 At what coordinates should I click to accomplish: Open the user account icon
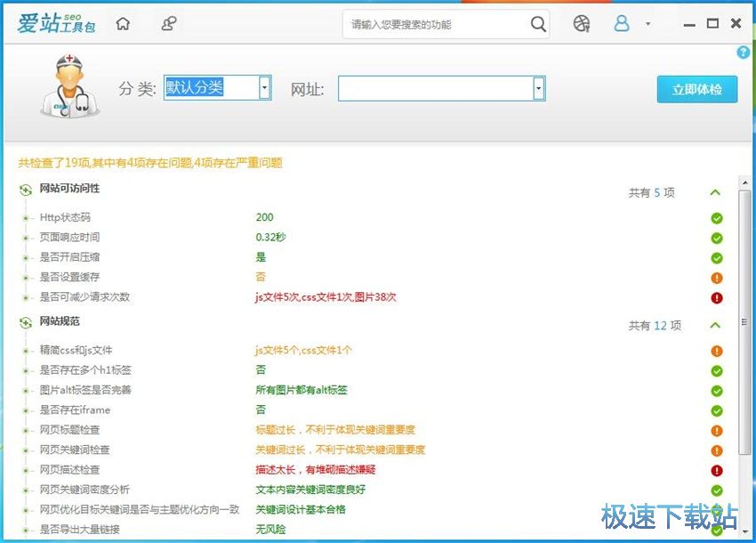click(x=622, y=23)
